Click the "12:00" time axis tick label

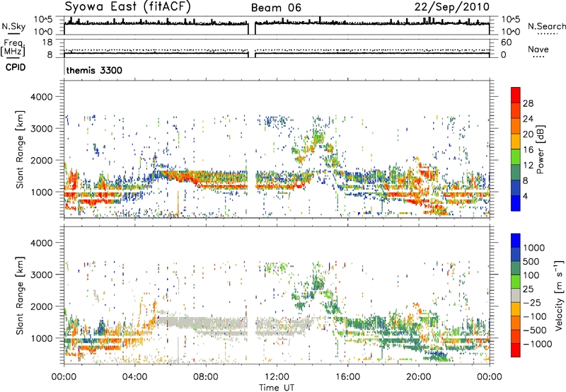point(277,377)
